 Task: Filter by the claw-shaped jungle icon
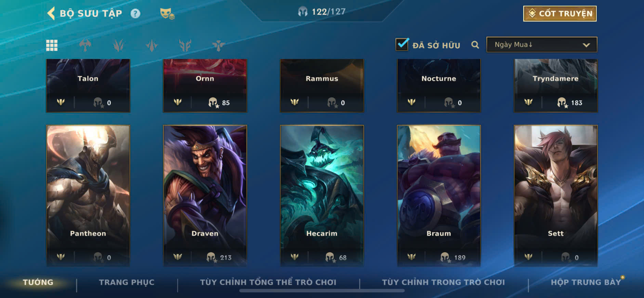coord(118,45)
